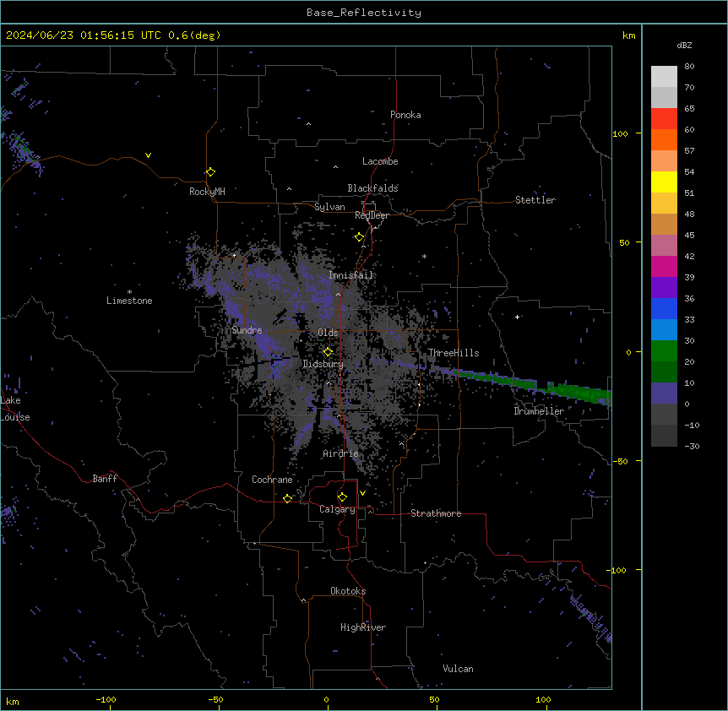Click the 65 dBZ red legend swatch
This screenshot has height=711, width=728.
coord(664,118)
